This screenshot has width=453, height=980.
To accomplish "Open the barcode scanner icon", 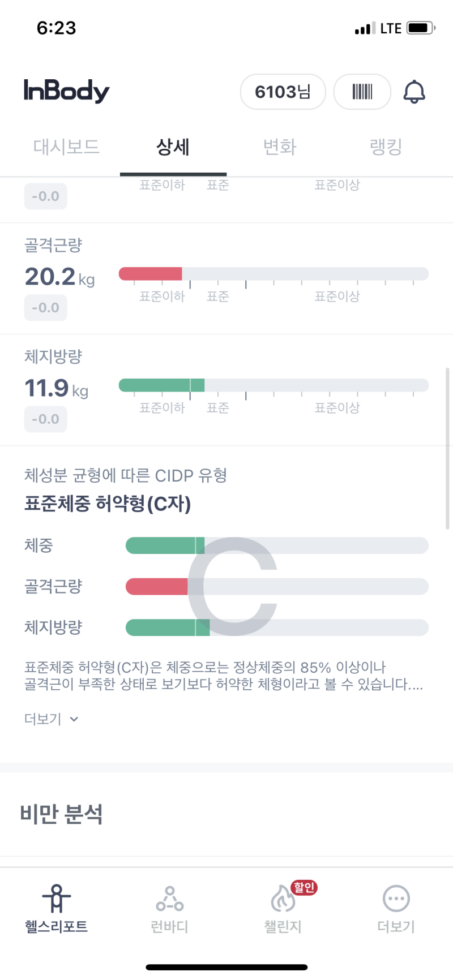I will (x=362, y=92).
